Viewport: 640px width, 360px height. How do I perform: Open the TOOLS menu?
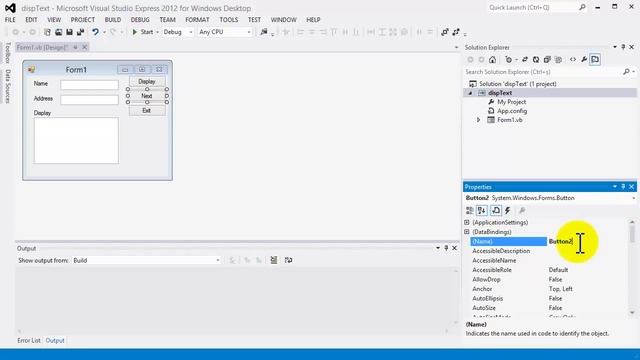click(x=229, y=20)
